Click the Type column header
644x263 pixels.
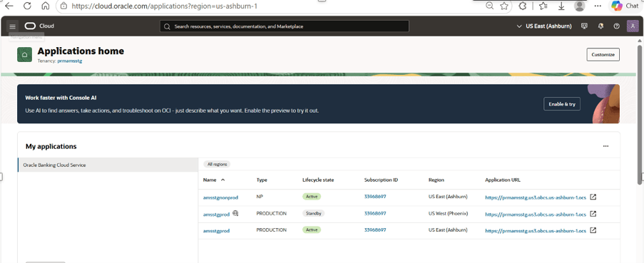coord(262,180)
